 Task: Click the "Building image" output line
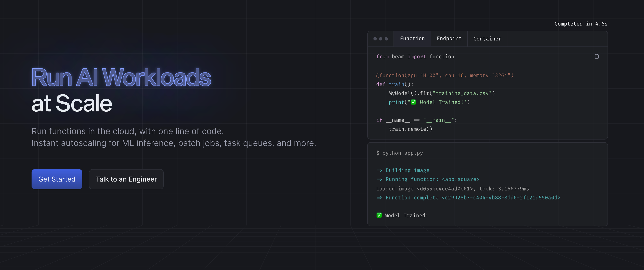pyautogui.click(x=403, y=170)
